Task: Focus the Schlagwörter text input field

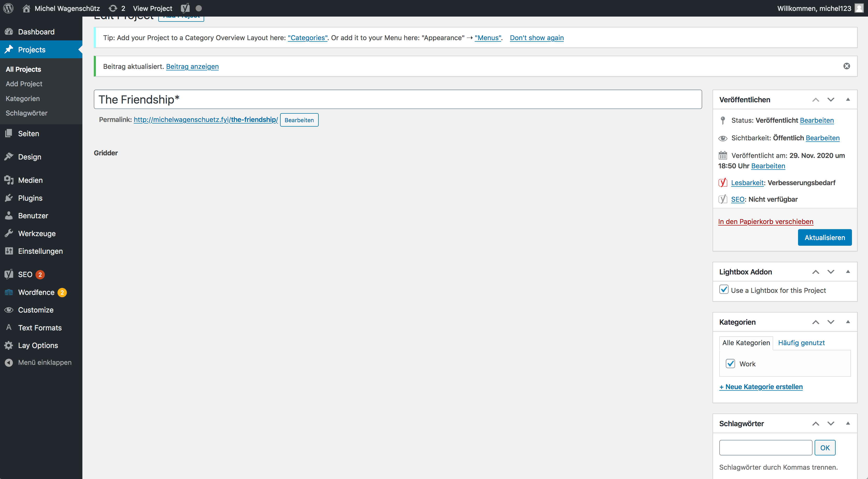Action: click(765, 448)
